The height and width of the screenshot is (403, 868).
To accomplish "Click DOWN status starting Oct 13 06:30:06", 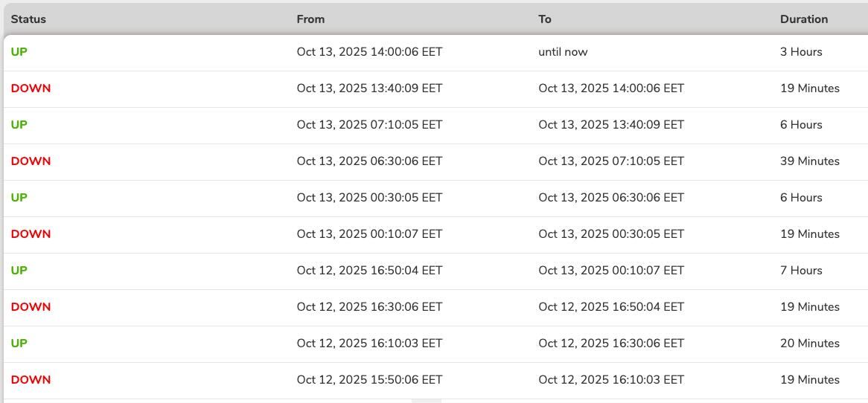I will click(31, 161).
